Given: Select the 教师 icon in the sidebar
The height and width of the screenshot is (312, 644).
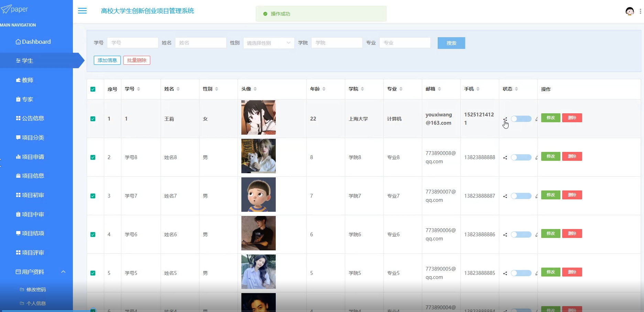Looking at the screenshot, I should click(x=18, y=80).
